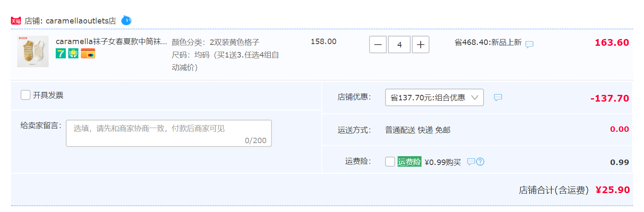The height and width of the screenshot is (212, 644).
Task: Increase quantity with the plus button
Action: (421, 44)
